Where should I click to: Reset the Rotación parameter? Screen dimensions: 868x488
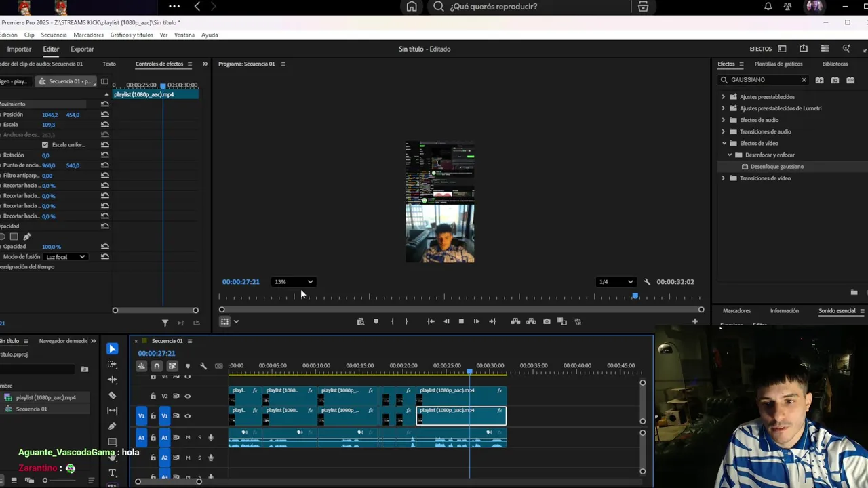(104, 155)
